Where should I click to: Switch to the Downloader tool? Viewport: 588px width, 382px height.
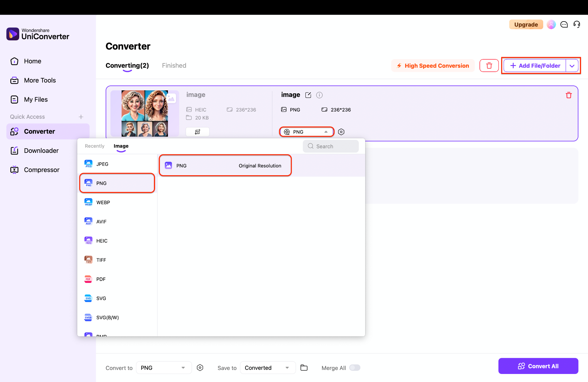click(41, 150)
